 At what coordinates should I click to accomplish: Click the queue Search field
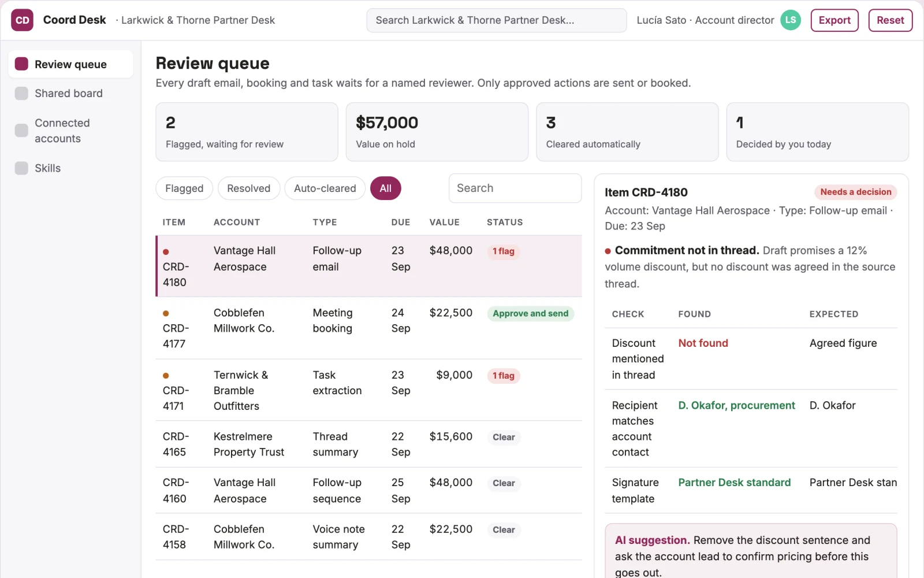point(515,188)
